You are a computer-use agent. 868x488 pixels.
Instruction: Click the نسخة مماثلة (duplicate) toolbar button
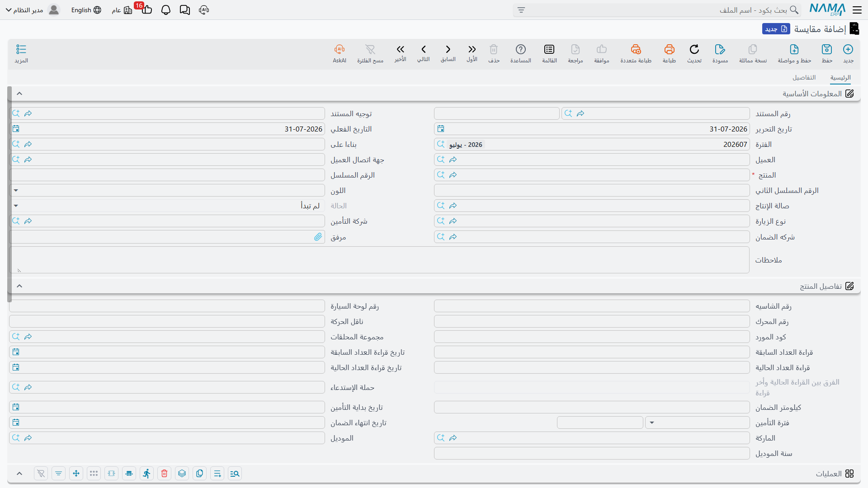[753, 53]
